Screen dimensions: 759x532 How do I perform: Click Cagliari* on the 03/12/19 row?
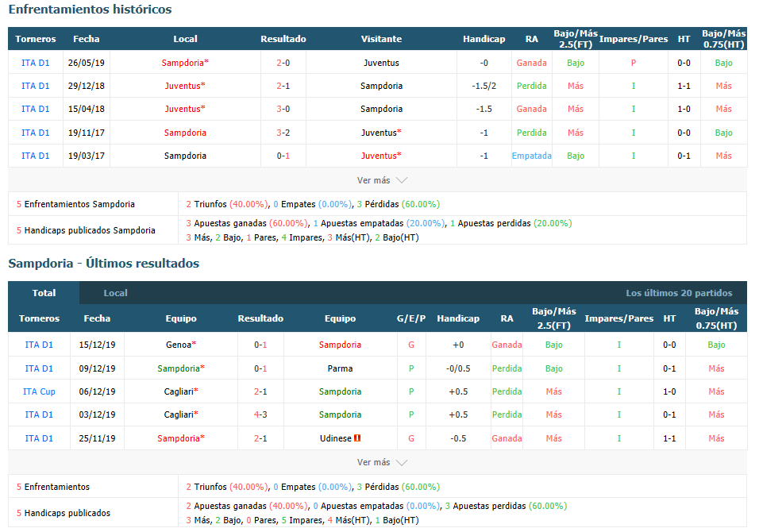pyautogui.click(x=181, y=414)
